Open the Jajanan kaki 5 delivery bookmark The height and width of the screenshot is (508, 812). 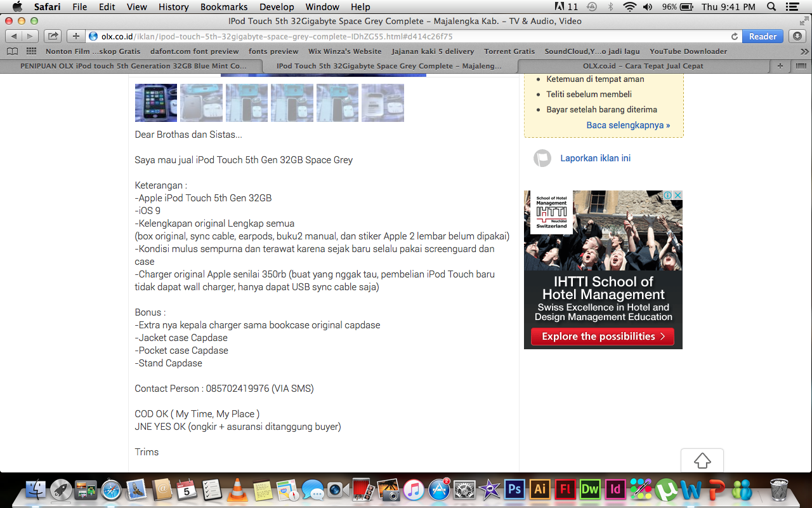433,51
